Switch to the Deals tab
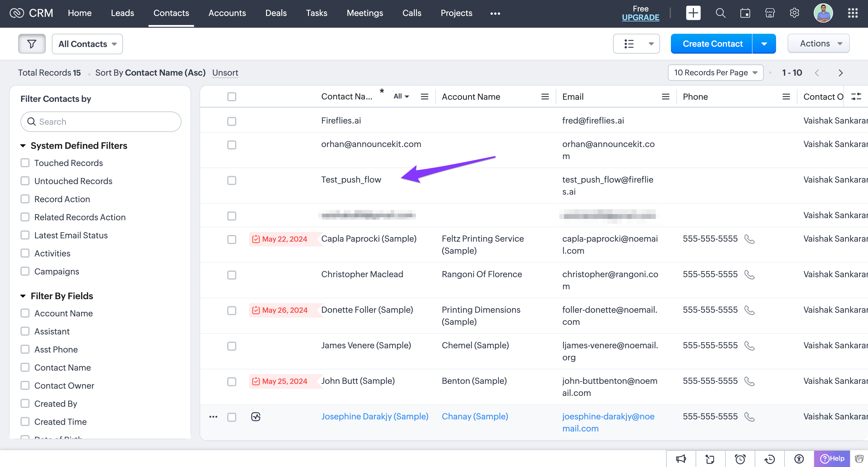This screenshot has width=868, height=467. (276, 13)
